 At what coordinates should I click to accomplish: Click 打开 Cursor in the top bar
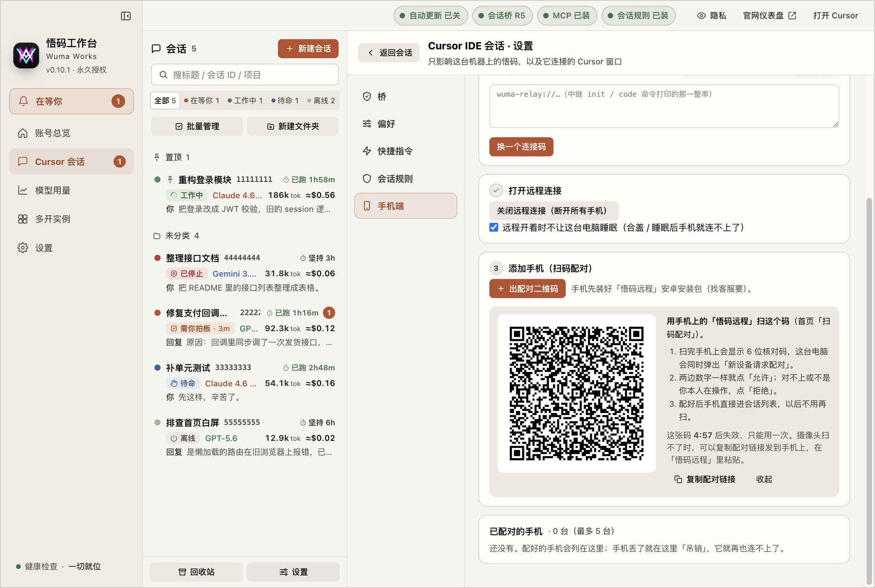click(x=836, y=16)
